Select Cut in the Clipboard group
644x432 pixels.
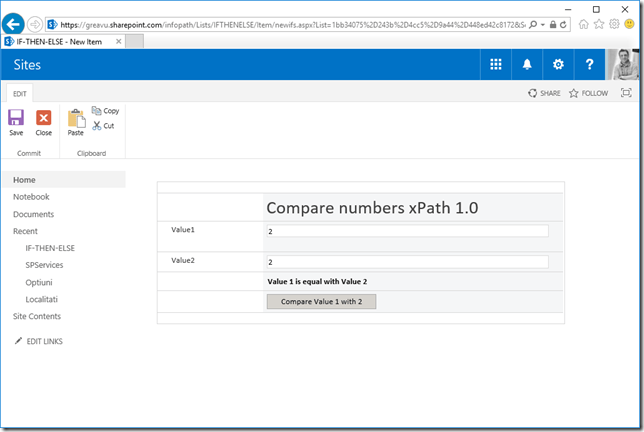coord(103,126)
